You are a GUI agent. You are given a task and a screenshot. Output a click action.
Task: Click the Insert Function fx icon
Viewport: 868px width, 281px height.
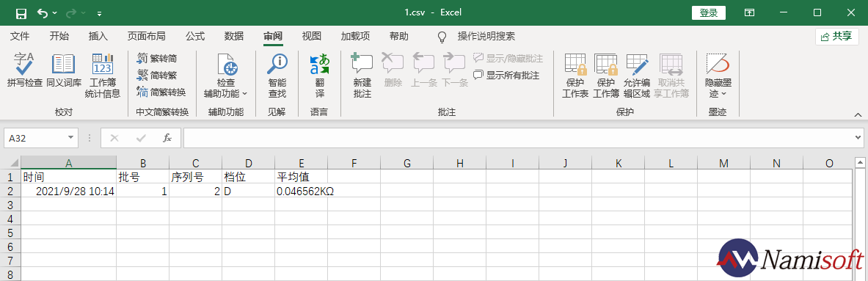click(167, 138)
